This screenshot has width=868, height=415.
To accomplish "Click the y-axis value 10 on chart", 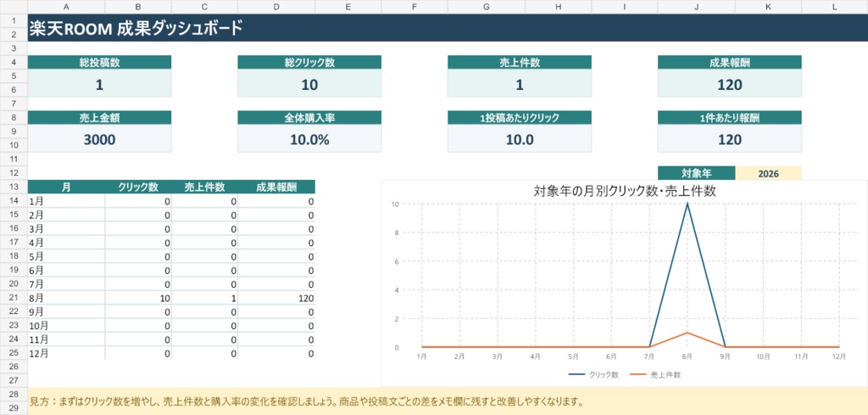I will tap(395, 204).
